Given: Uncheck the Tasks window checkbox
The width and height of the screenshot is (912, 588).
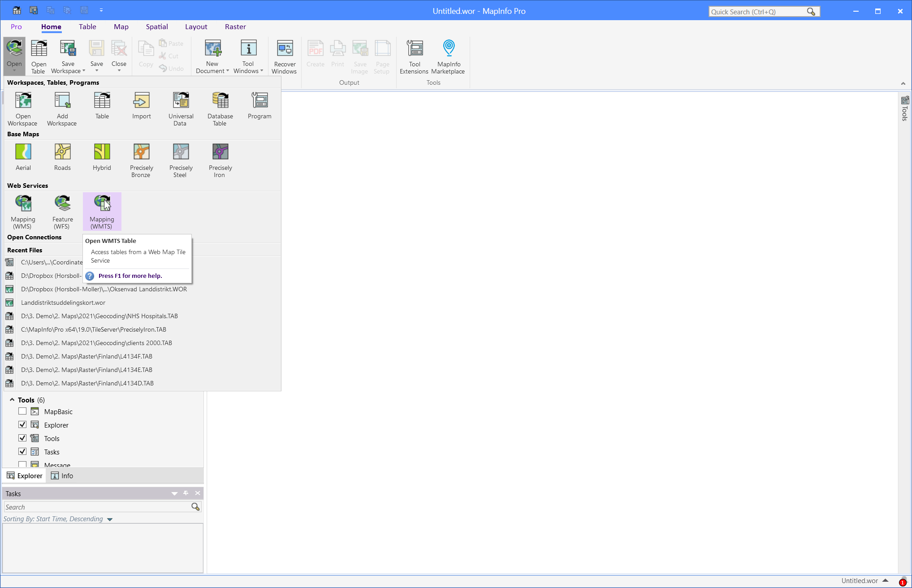Looking at the screenshot, I should point(22,451).
